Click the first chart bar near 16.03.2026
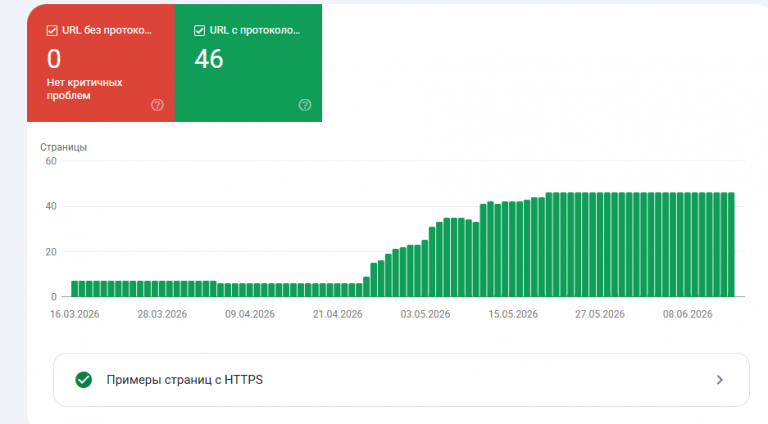The image size is (768, 424). pyautogui.click(x=74, y=289)
